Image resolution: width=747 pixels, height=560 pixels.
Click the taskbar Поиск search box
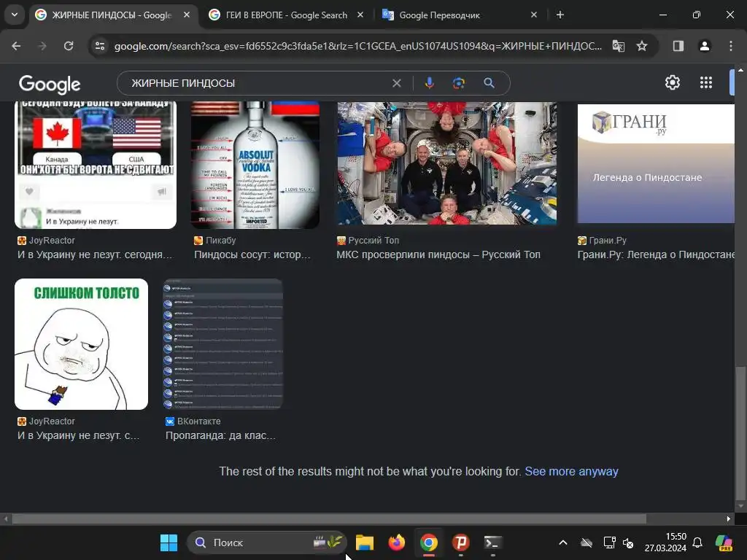pyautogui.click(x=267, y=542)
